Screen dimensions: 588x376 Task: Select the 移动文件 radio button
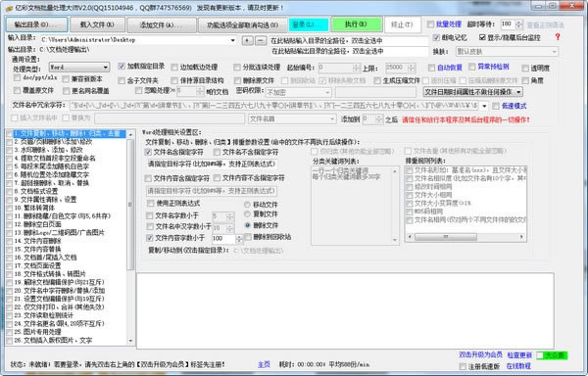pos(247,205)
